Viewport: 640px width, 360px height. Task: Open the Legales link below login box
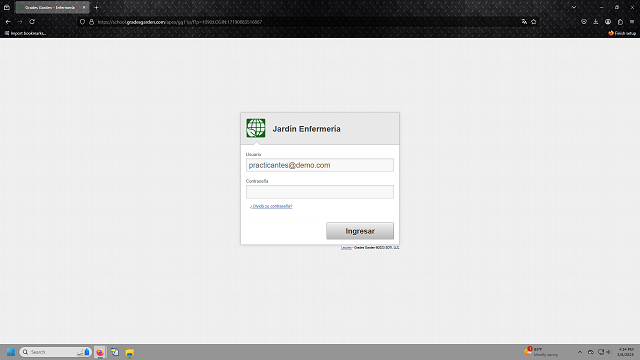tap(346, 248)
